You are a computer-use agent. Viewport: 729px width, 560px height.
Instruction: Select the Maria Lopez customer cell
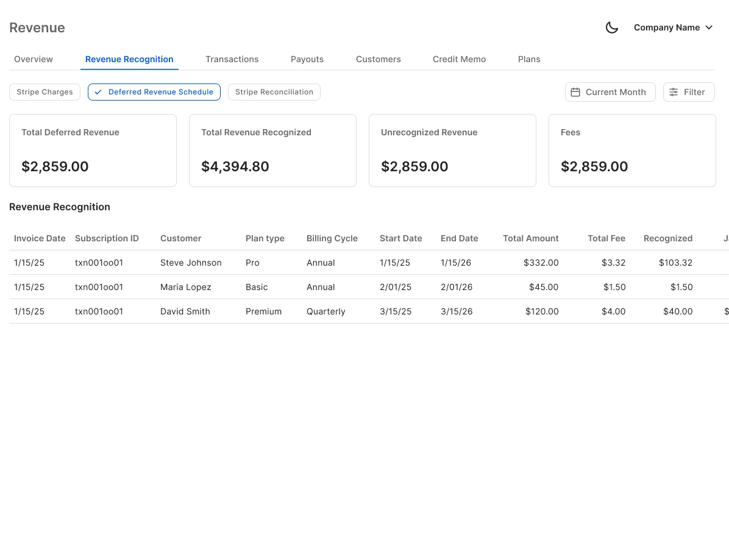(x=185, y=287)
